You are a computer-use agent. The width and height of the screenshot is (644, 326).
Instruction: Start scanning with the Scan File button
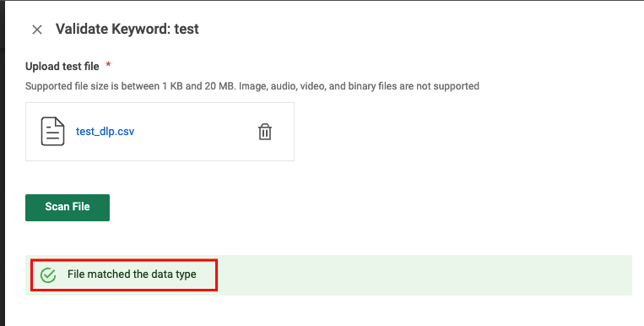pos(68,208)
